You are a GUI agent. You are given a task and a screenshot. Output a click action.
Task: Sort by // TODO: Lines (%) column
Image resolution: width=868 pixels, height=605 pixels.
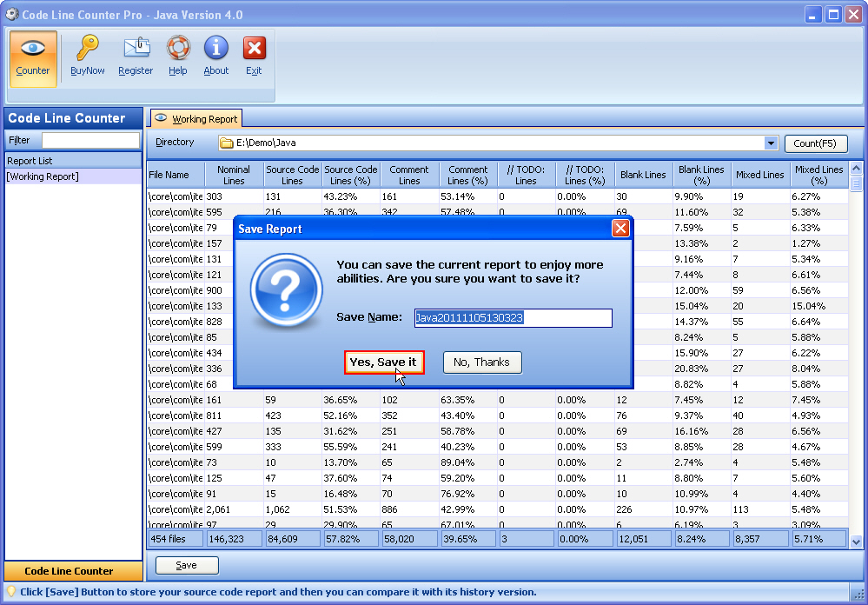[585, 175]
